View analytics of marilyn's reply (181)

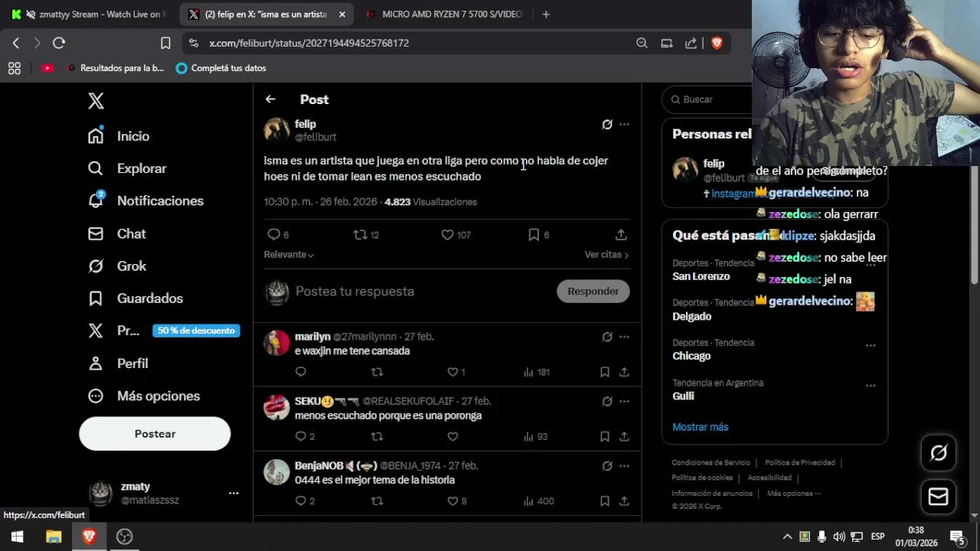tap(537, 372)
